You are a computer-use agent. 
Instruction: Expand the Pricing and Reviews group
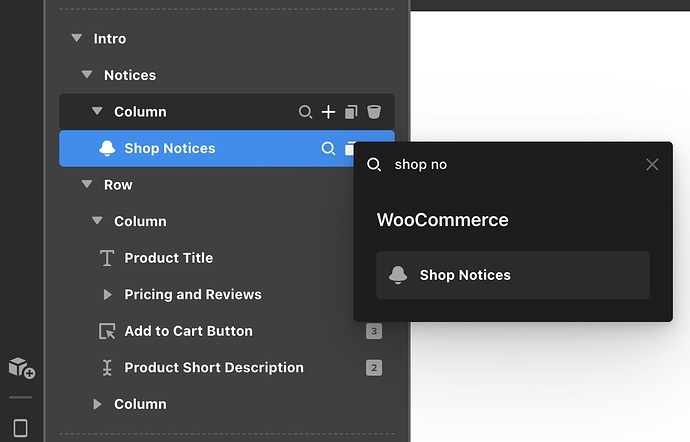click(x=108, y=295)
